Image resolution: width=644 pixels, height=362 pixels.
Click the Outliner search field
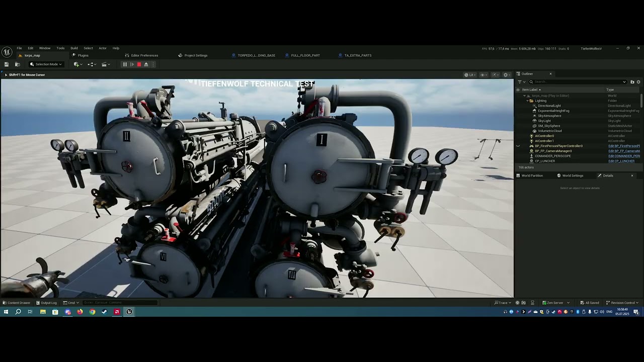578,82
